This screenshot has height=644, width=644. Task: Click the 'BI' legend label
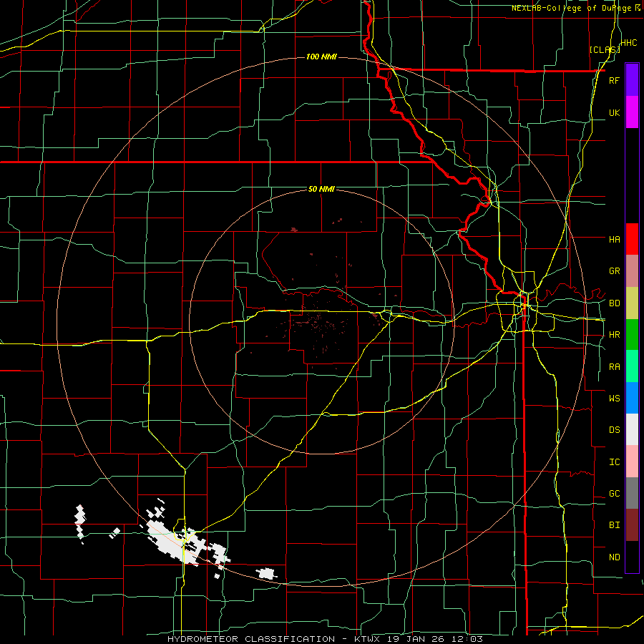point(614,525)
